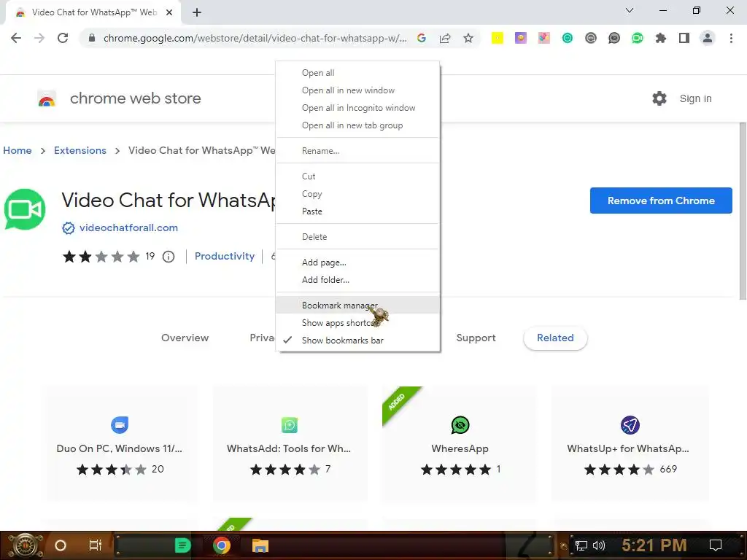Select Paste in the context menu
The image size is (747, 560).
coord(357,211)
